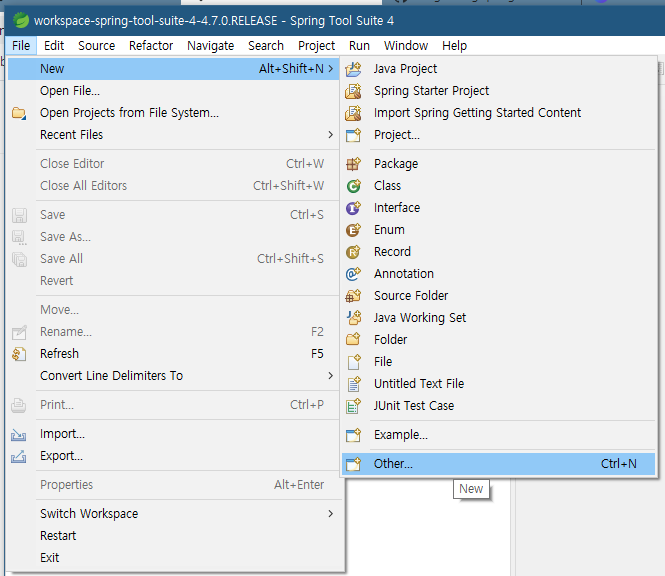665x576 pixels.
Task: Click the Move... entry
Action: tap(173, 310)
